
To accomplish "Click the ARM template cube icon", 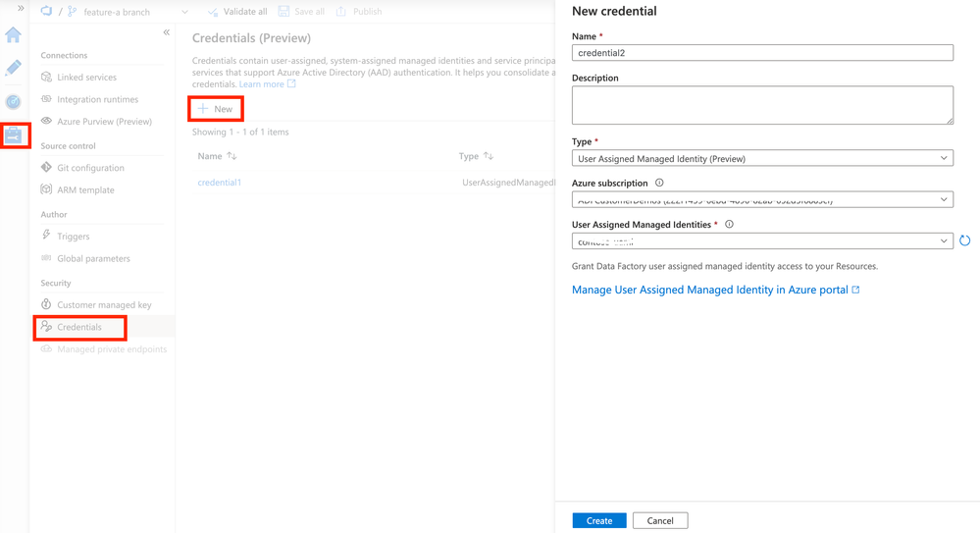I will (x=46, y=188).
